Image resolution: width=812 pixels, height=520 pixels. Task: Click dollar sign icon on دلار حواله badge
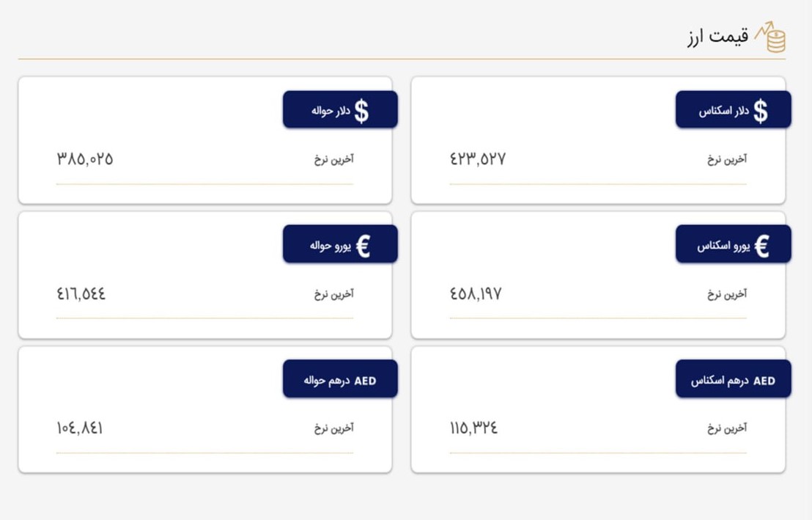click(x=361, y=111)
